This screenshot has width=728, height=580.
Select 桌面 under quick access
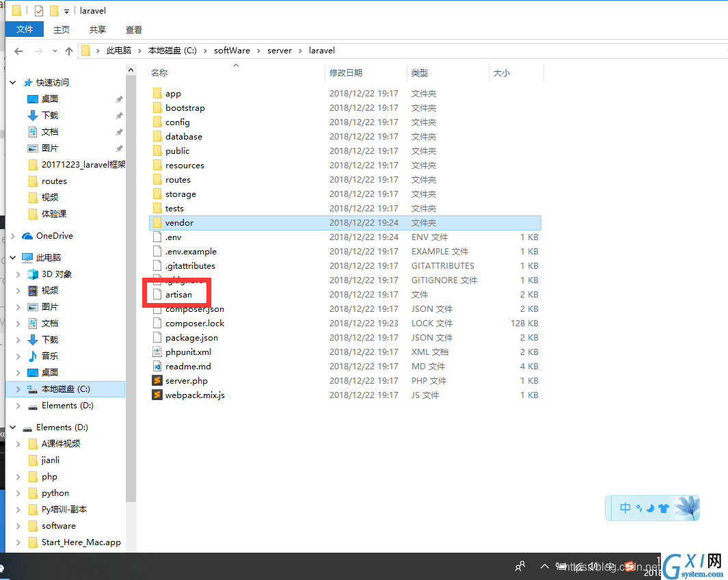pyautogui.click(x=50, y=99)
